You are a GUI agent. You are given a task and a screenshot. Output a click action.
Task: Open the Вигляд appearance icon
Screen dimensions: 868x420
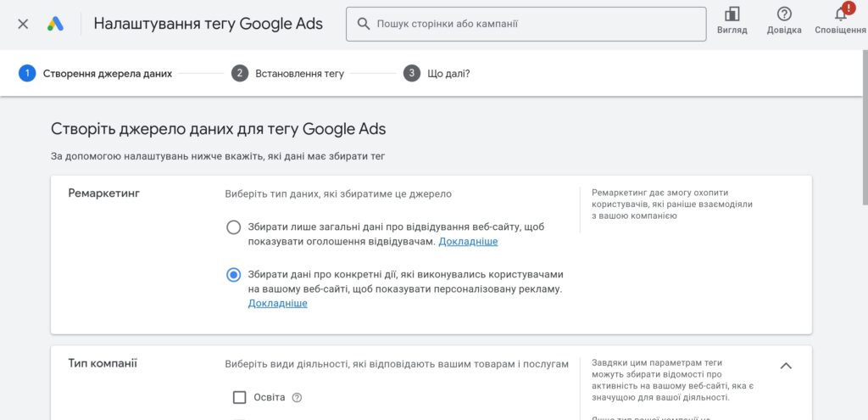pos(732,14)
